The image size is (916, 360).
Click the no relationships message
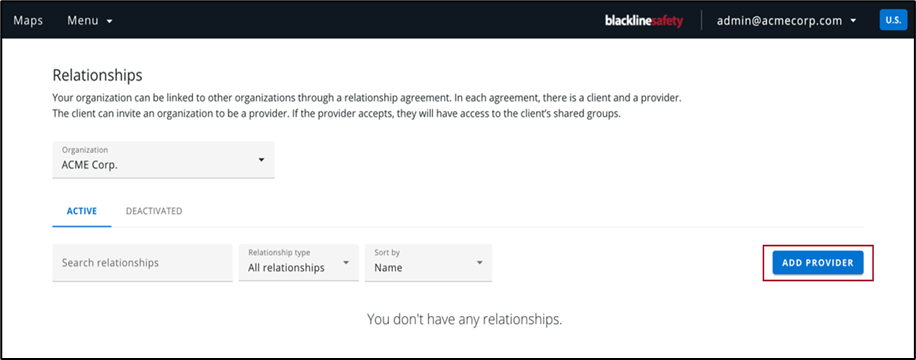pos(464,319)
